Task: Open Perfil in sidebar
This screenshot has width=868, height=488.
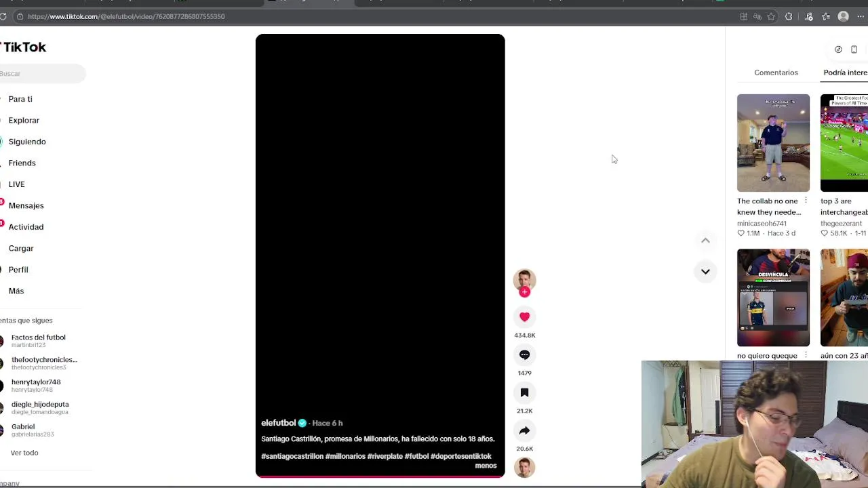Action: pyautogui.click(x=18, y=270)
